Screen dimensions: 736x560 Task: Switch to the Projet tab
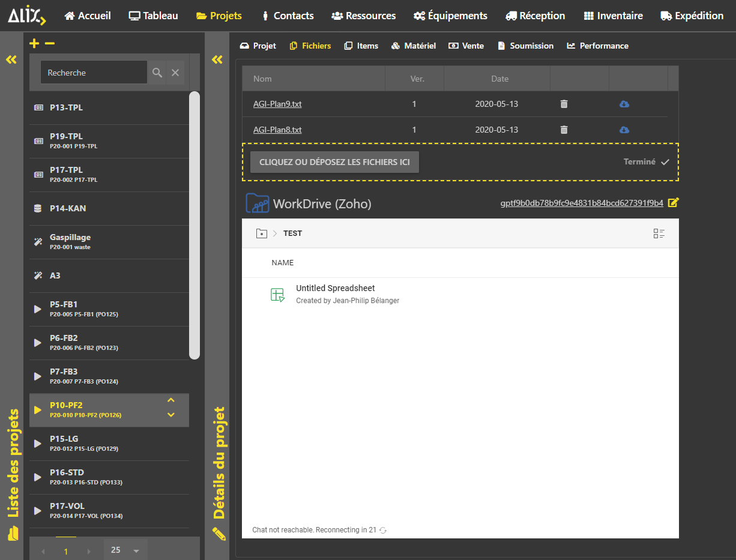[x=258, y=46]
